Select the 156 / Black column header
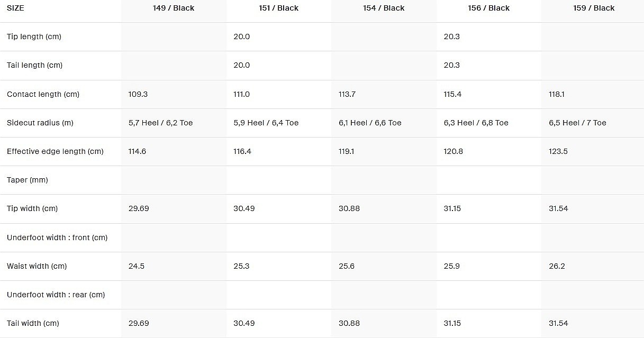Screen dimensions: 644x338 tap(489, 8)
